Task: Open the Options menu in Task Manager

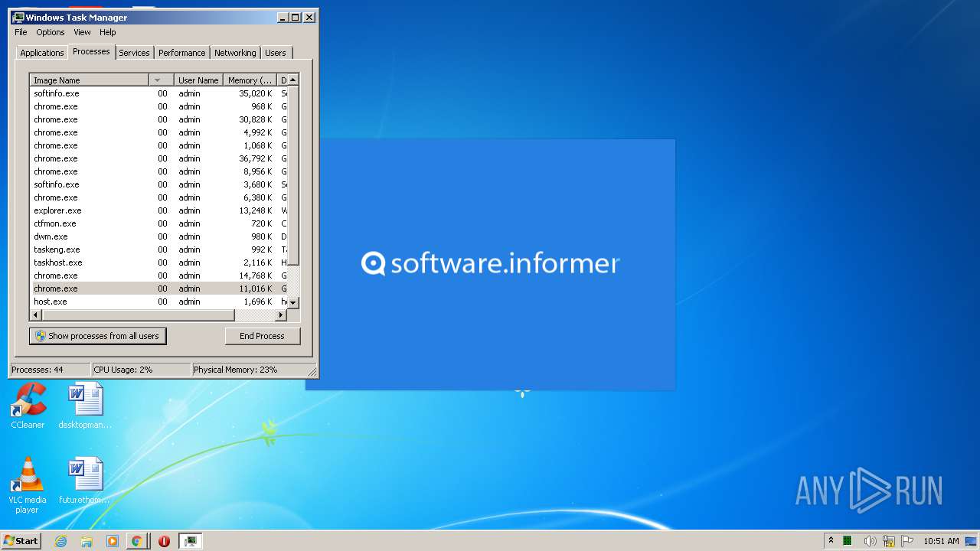Action: click(x=51, y=32)
